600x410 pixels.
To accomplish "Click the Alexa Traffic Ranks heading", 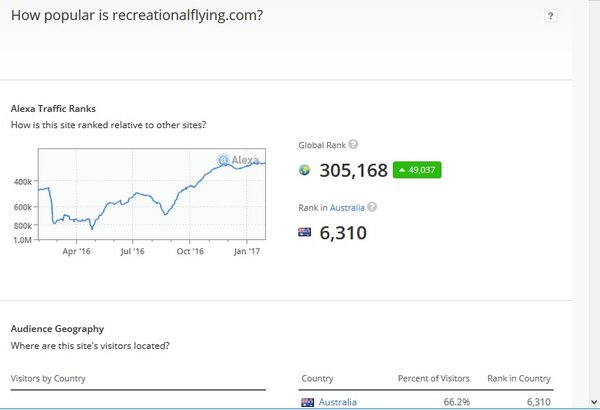I will [53, 108].
